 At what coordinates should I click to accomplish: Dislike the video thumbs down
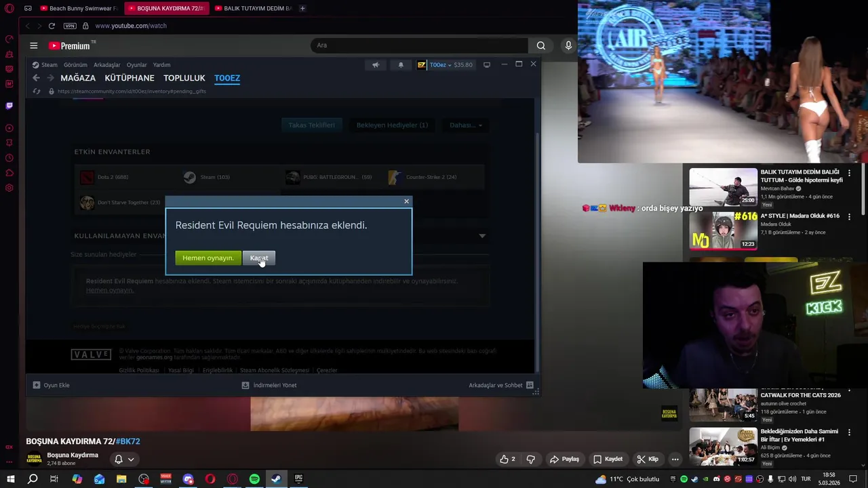[x=531, y=459]
